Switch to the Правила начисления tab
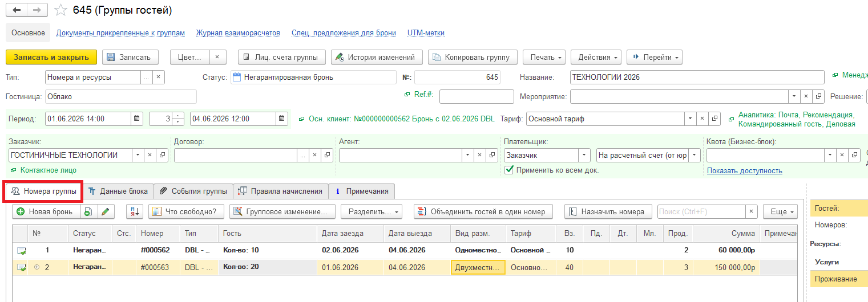The height and width of the screenshot is (302, 868). pos(281,191)
